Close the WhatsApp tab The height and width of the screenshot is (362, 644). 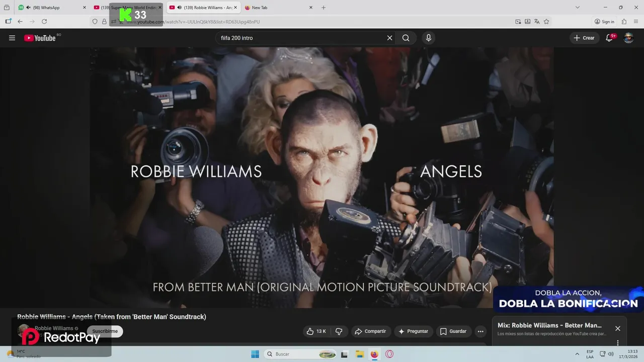pyautogui.click(x=85, y=8)
